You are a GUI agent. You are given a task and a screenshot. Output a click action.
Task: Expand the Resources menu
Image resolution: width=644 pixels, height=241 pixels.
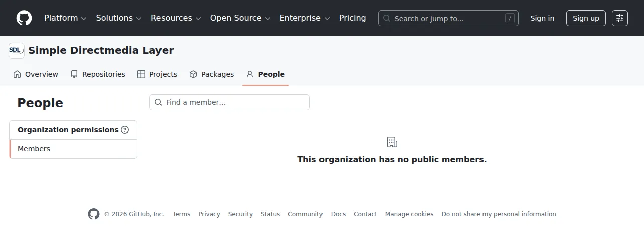click(x=176, y=18)
